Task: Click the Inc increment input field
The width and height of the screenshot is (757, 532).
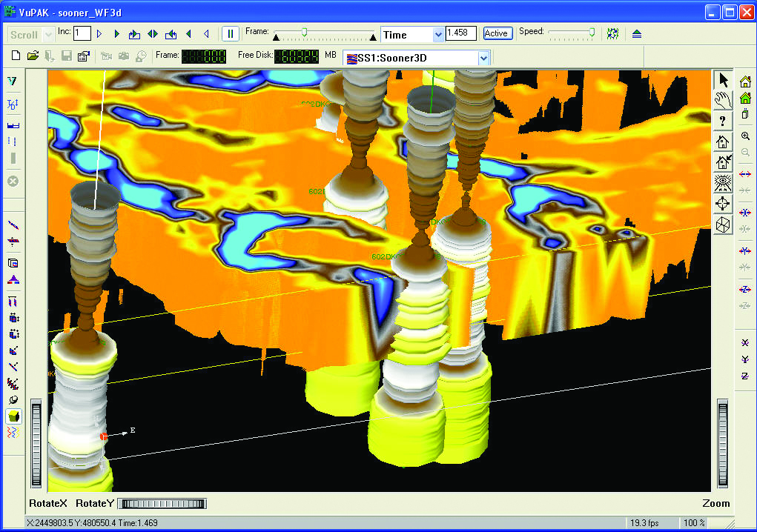Action: coord(82,33)
